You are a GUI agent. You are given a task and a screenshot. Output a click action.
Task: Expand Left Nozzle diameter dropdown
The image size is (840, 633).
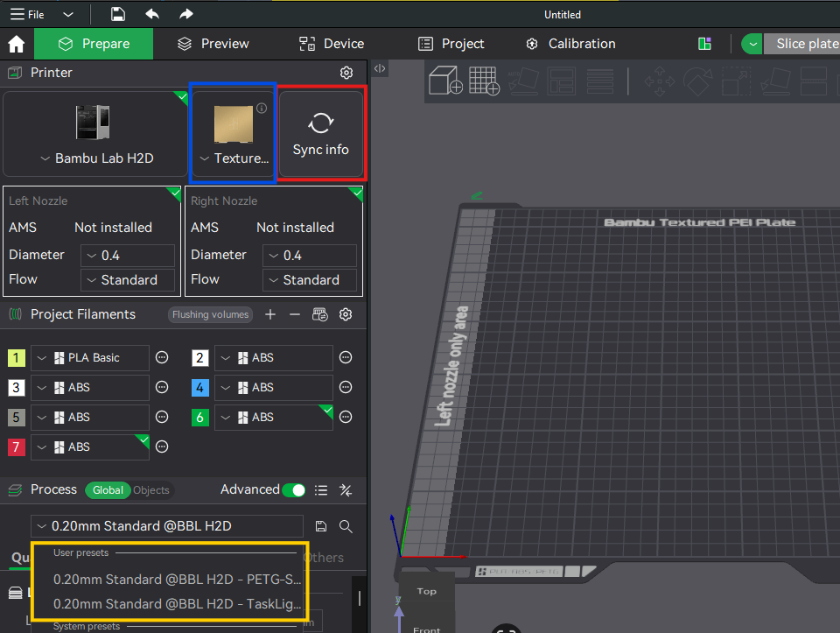(x=128, y=256)
